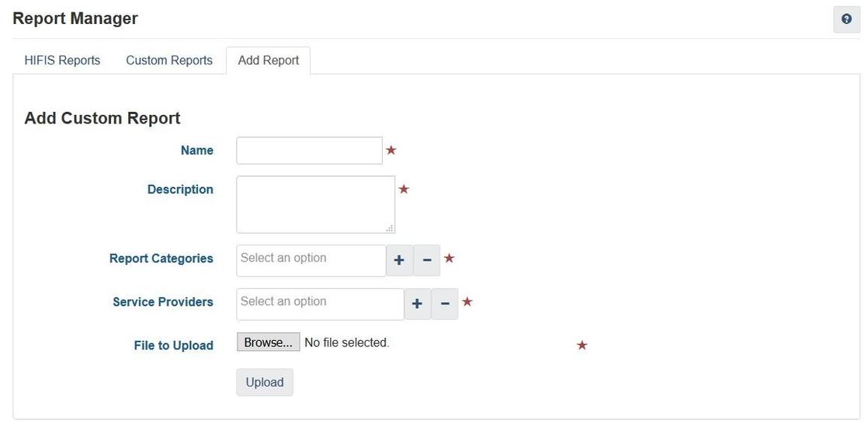Add a Report Categories entry with plus

point(399,261)
